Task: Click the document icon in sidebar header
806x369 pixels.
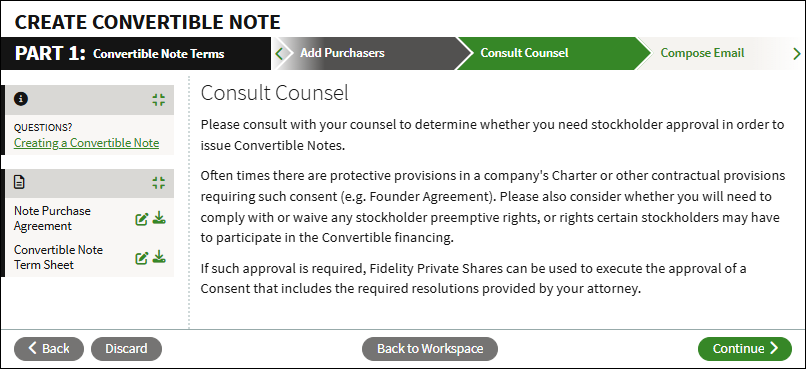Action: point(19,182)
